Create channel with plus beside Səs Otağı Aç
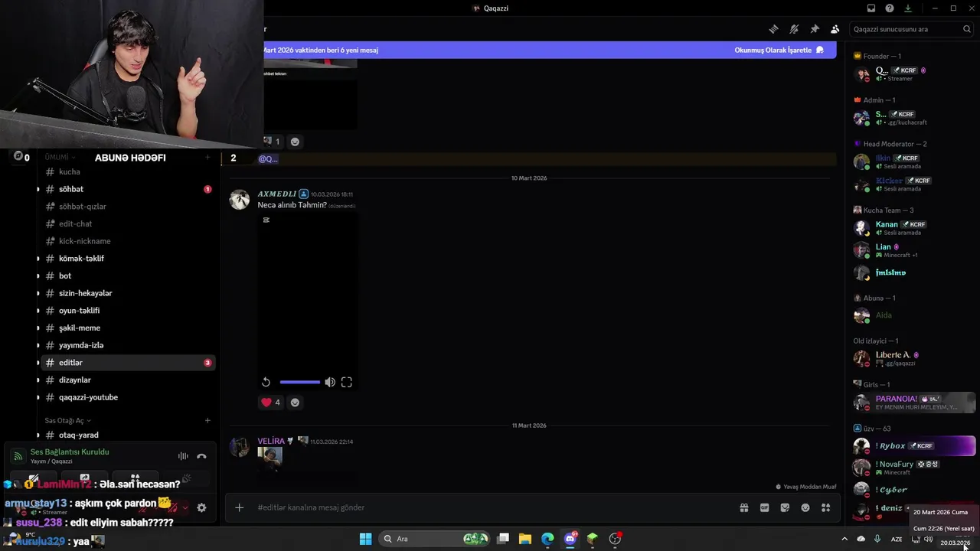This screenshot has width=980, height=551. pos(207,420)
